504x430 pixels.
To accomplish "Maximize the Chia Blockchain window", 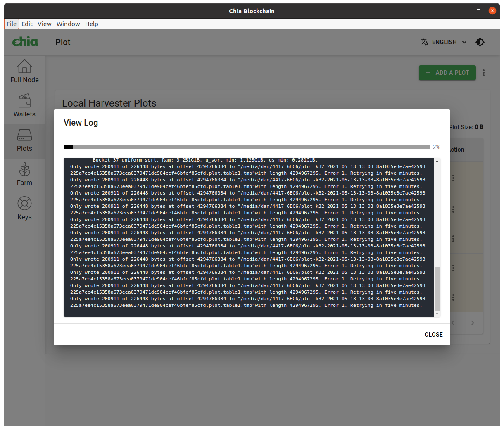I will coord(478,11).
